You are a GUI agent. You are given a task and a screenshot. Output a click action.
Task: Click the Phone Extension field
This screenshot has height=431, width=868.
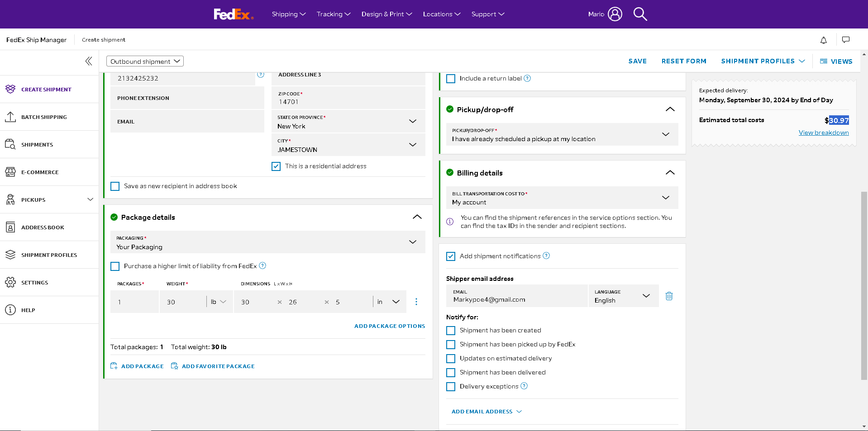pos(187,98)
